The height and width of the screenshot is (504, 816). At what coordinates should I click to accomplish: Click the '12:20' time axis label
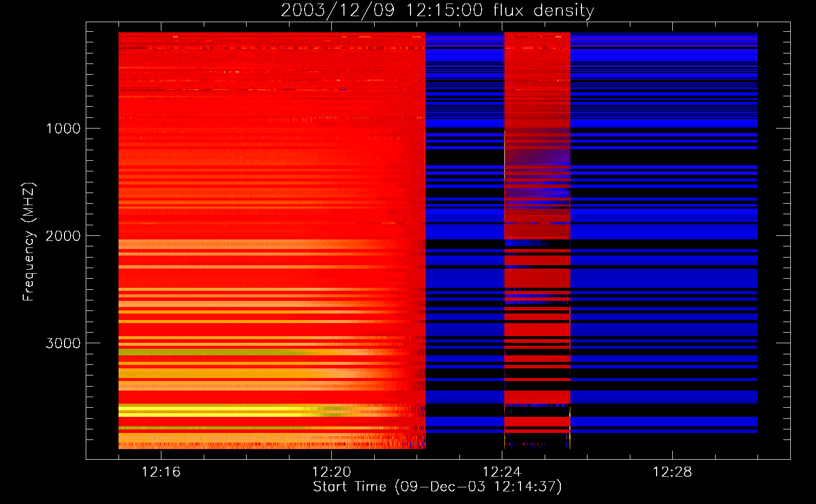tap(331, 472)
